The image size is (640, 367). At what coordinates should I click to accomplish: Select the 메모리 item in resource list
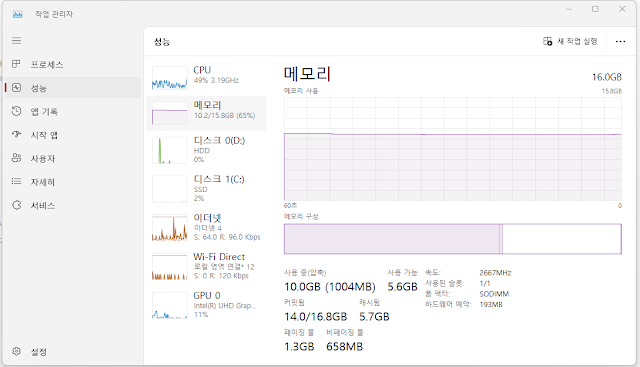pyautogui.click(x=206, y=113)
